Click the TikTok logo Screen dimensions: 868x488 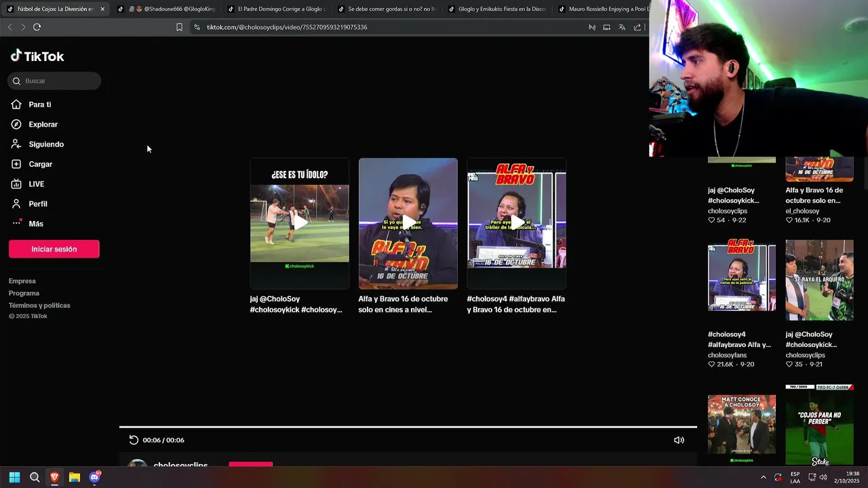coord(37,56)
